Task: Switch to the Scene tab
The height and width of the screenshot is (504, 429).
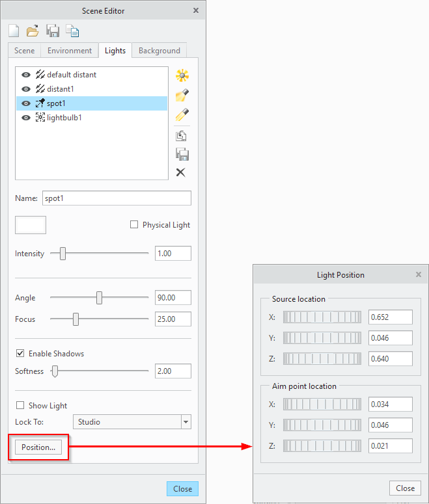Action: (x=25, y=51)
